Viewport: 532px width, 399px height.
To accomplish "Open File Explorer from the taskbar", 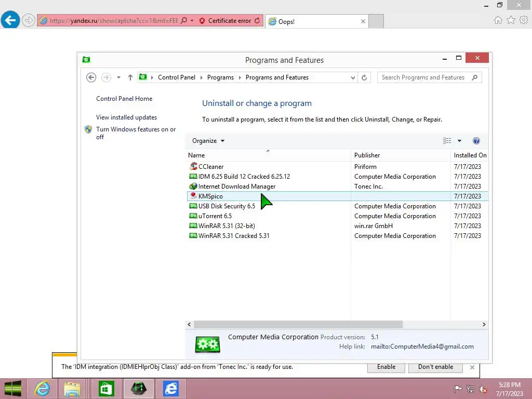I will click(72, 389).
